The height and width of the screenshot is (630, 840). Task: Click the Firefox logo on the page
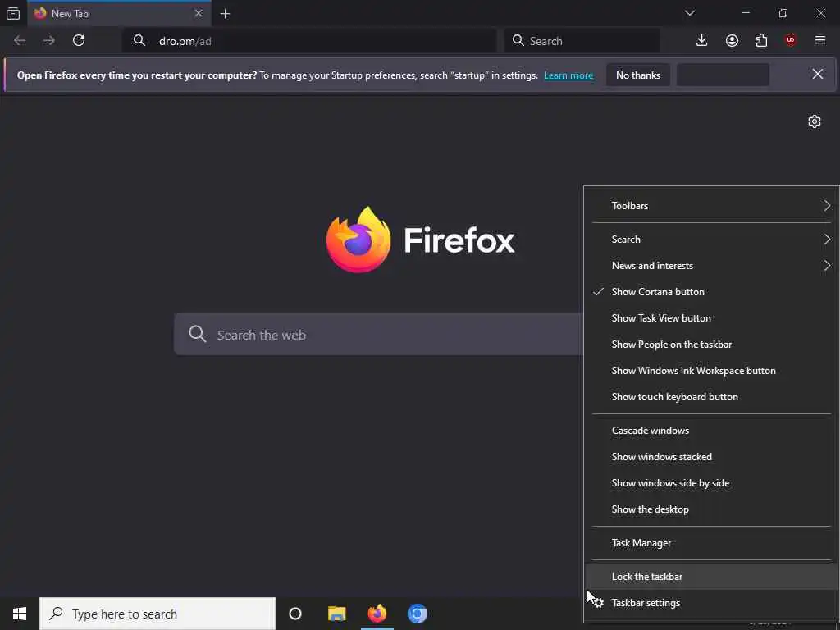358,240
